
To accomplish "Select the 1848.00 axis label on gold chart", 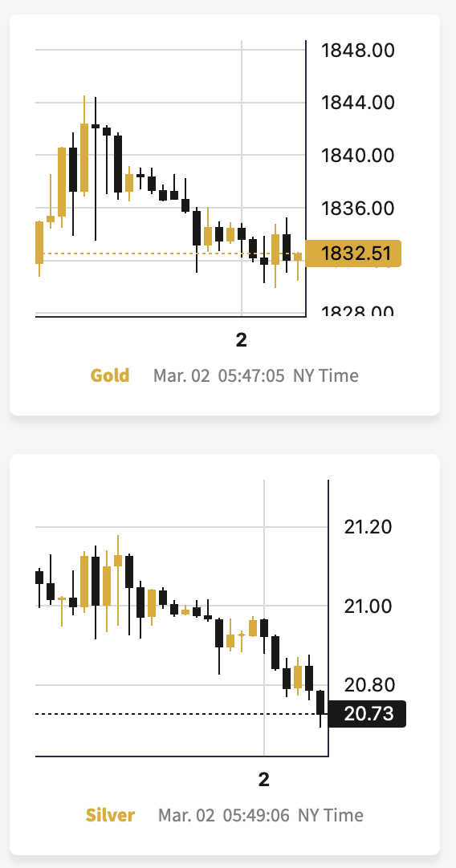I will (358, 51).
